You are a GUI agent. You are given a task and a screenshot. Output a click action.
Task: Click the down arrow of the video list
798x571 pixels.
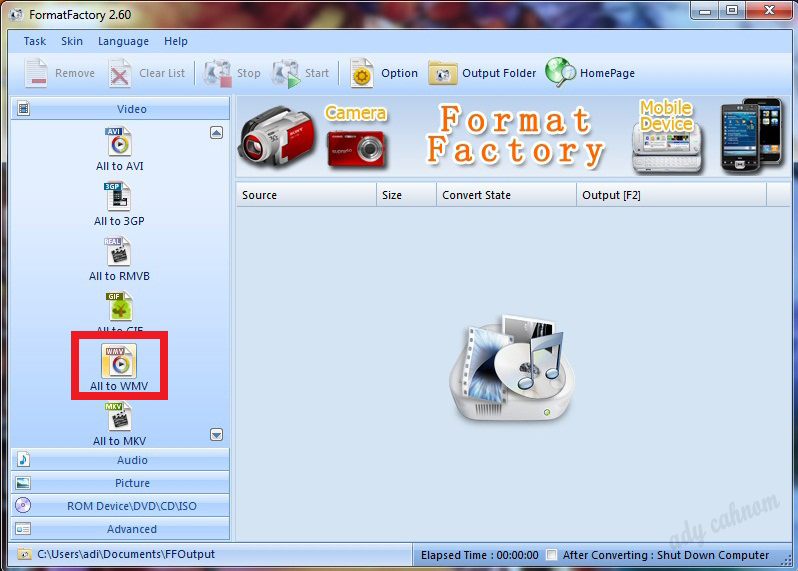point(216,434)
